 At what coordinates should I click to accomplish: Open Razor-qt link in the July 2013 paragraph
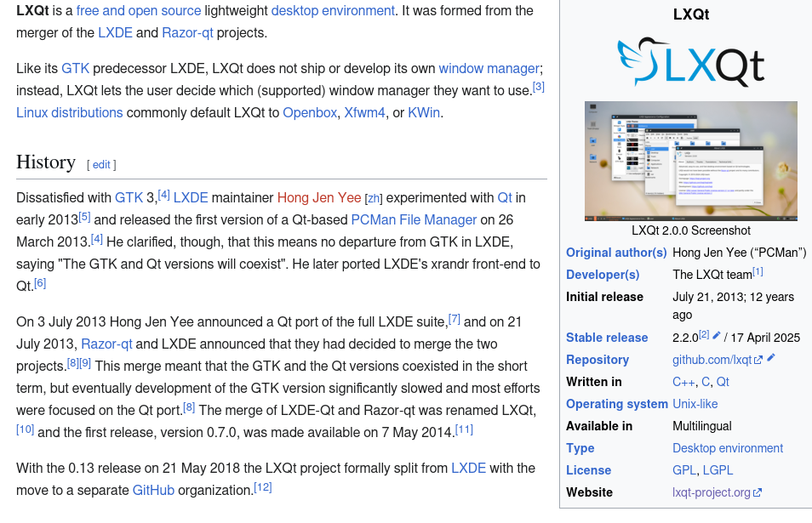click(x=106, y=344)
